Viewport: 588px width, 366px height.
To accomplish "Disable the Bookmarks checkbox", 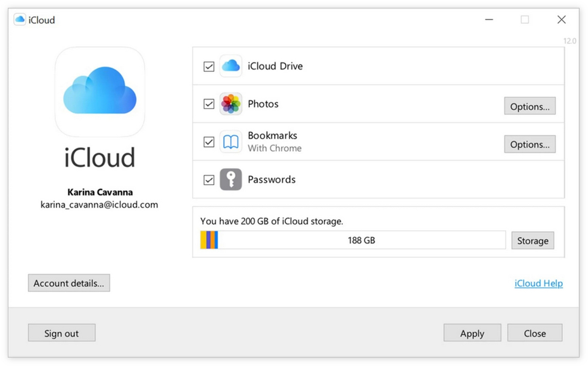I will pyautogui.click(x=209, y=142).
